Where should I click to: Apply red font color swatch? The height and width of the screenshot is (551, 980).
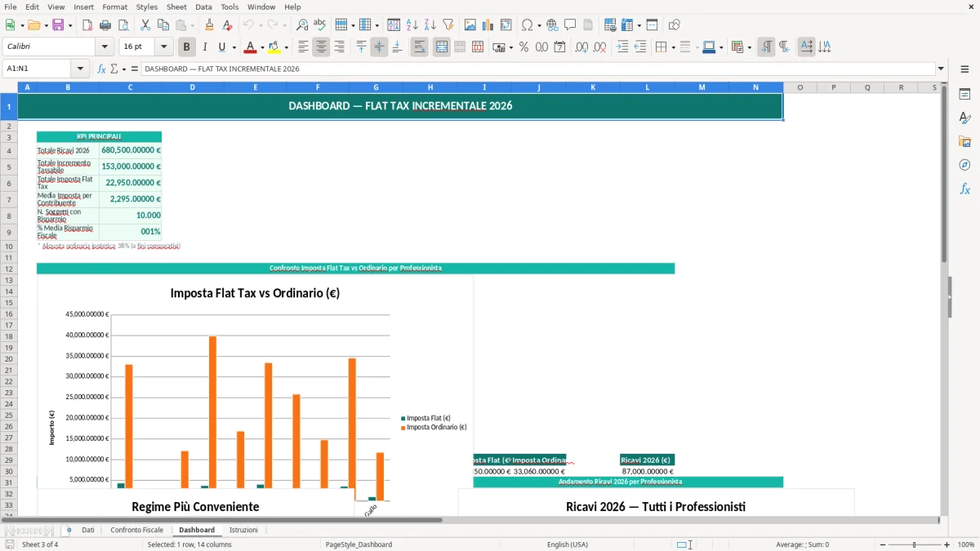click(251, 47)
